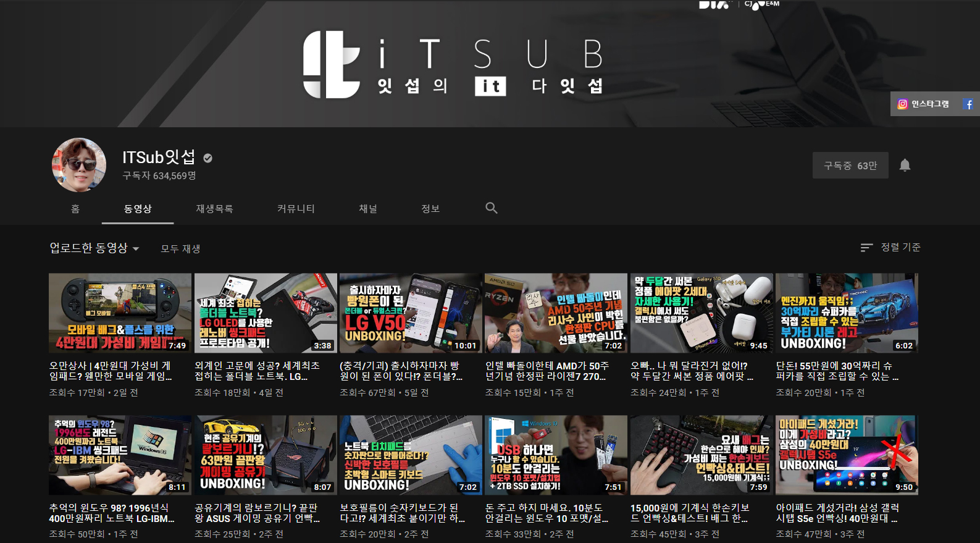Image resolution: width=980 pixels, height=543 pixels.
Task: Expand the 업로드한 동영상 dropdown
Action: click(x=94, y=248)
